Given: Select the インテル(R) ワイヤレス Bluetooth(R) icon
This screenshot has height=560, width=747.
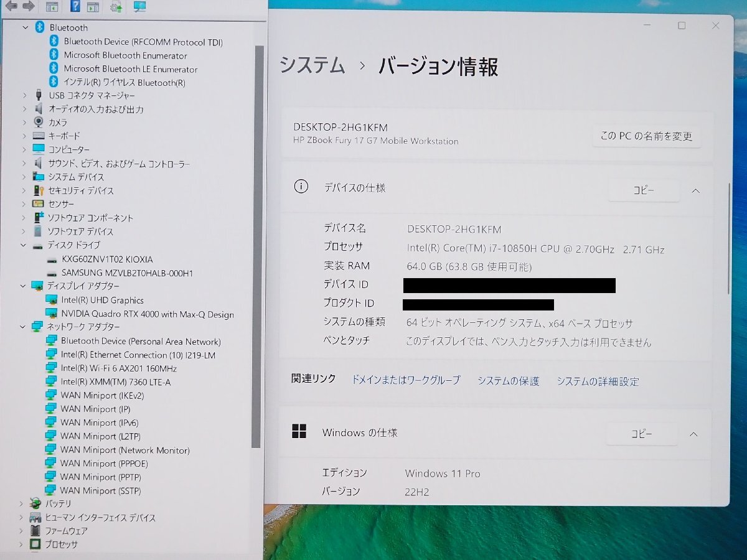Looking at the screenshot, I should 54,82.
